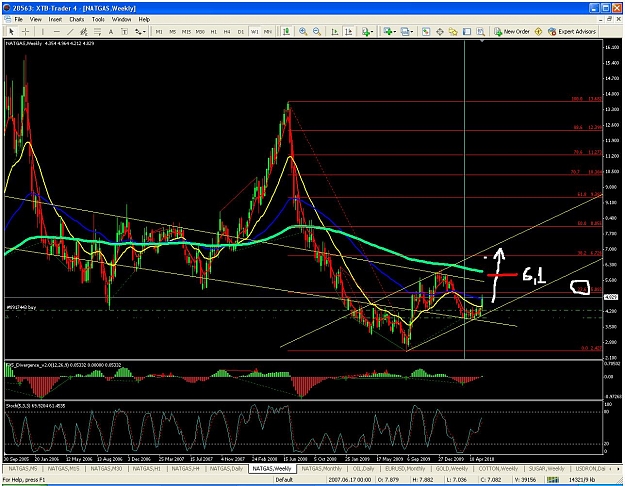Viewport: 625px width, 486px height.
Task: Choose the vertical line drawing tool
Action: coord(43,31)
